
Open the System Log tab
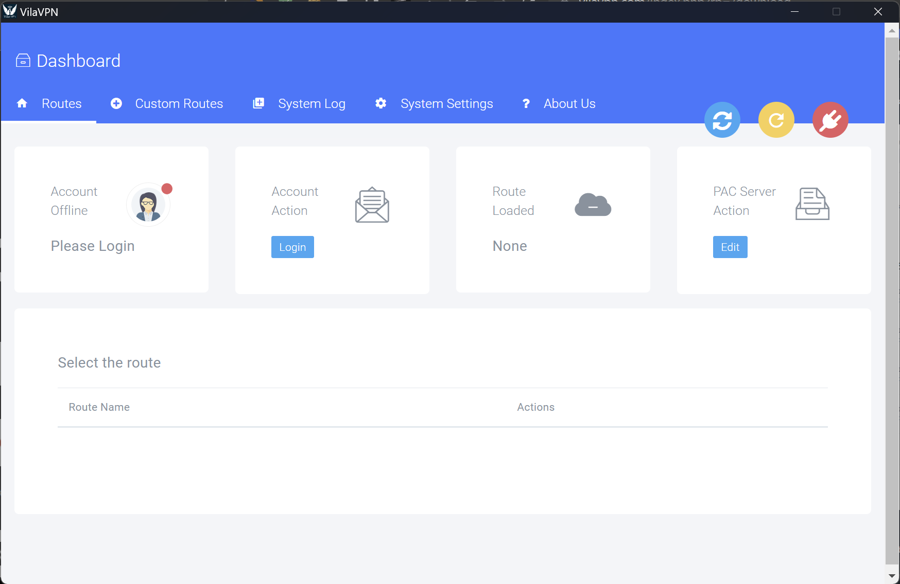(299, 104)
